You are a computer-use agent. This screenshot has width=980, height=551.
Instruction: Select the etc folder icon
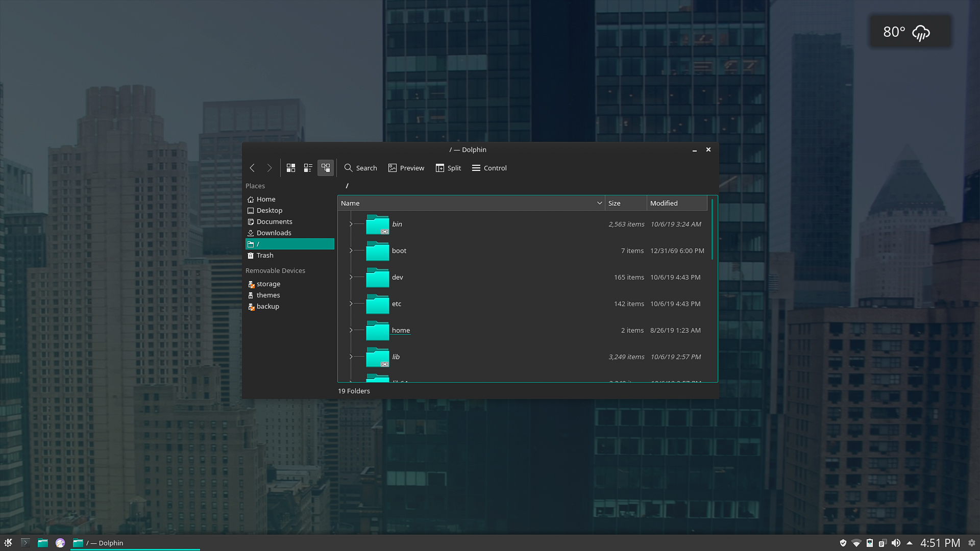(378, 304)
